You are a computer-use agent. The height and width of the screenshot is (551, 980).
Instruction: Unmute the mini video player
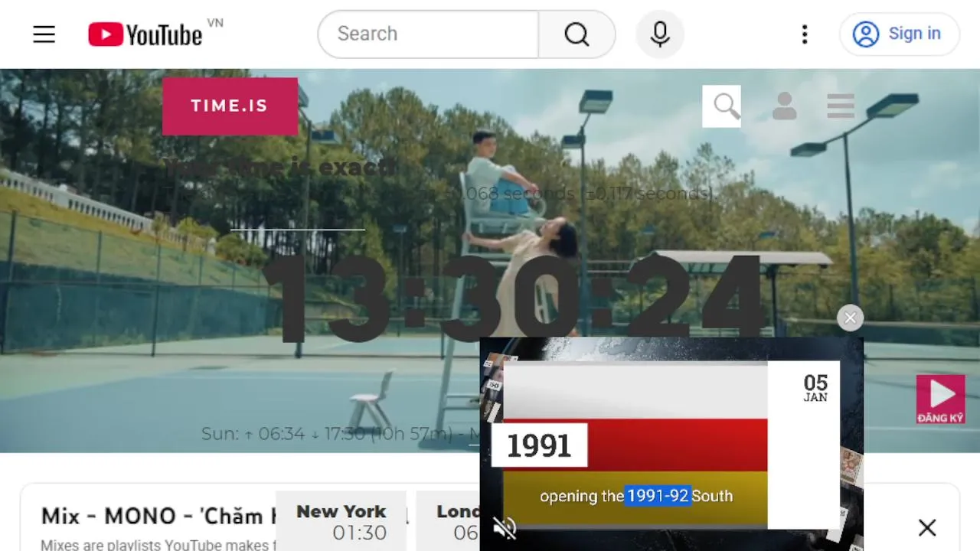(505, 527)
